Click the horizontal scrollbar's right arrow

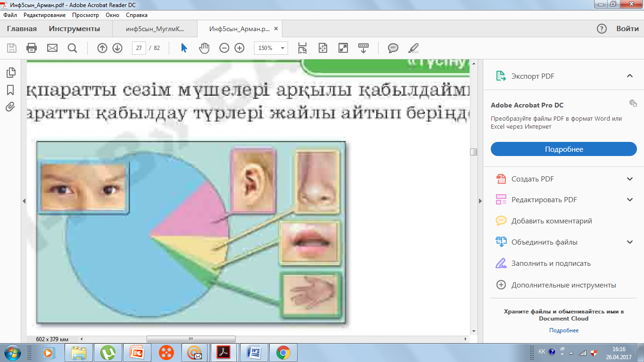pyautogui.click(x=466, y=339)
